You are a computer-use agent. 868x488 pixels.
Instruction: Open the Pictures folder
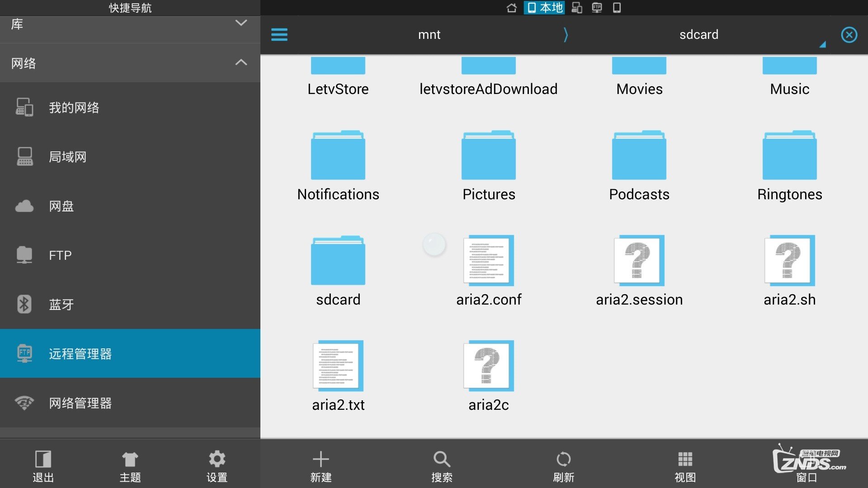pos(489,166)
